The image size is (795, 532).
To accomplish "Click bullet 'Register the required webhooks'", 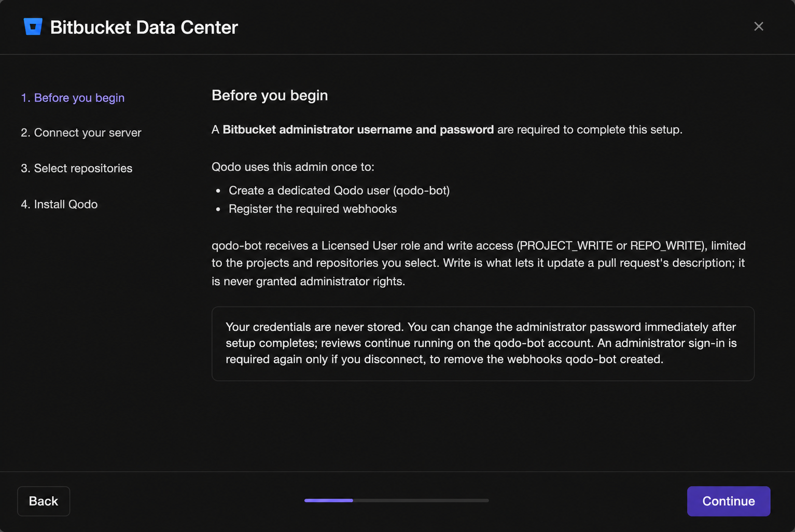I will (313, 208).
